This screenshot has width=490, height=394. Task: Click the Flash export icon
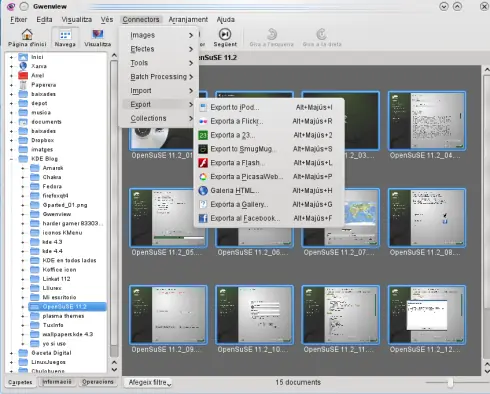(x=203, y=163)
